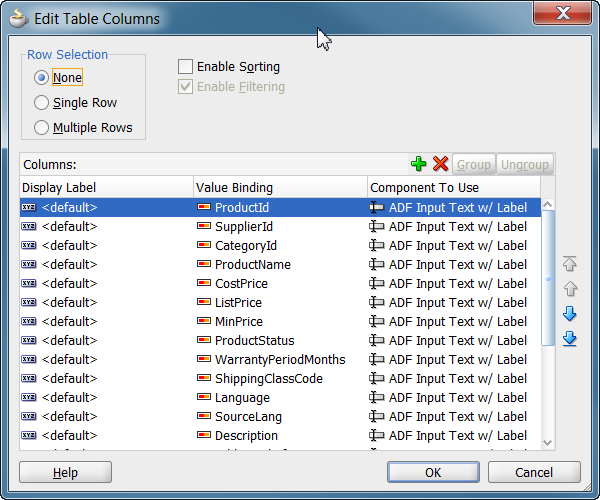600x500 pixels.
Task: Click the Group button
Action: 474,164
